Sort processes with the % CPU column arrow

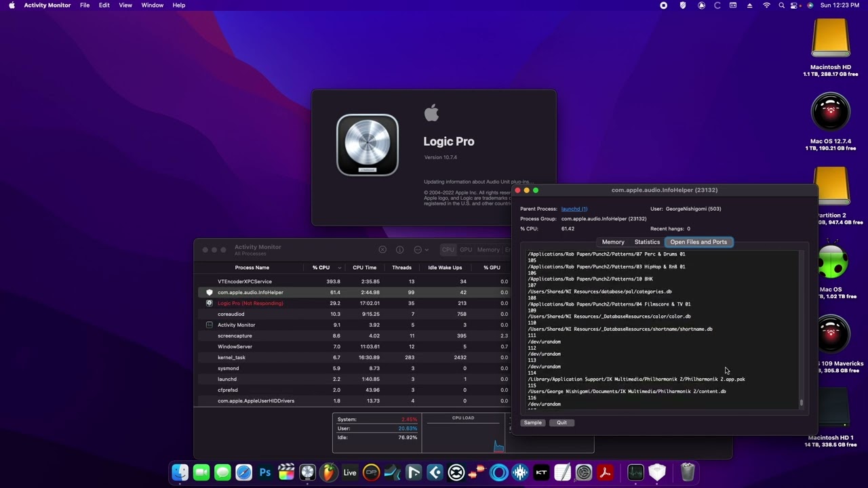coord(339,268)
